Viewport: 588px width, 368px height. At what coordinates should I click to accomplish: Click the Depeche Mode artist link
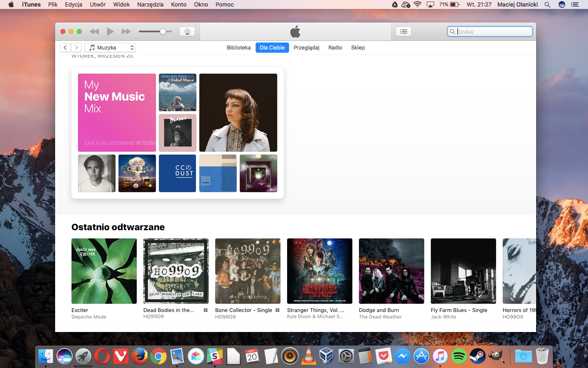coord(89,317)
